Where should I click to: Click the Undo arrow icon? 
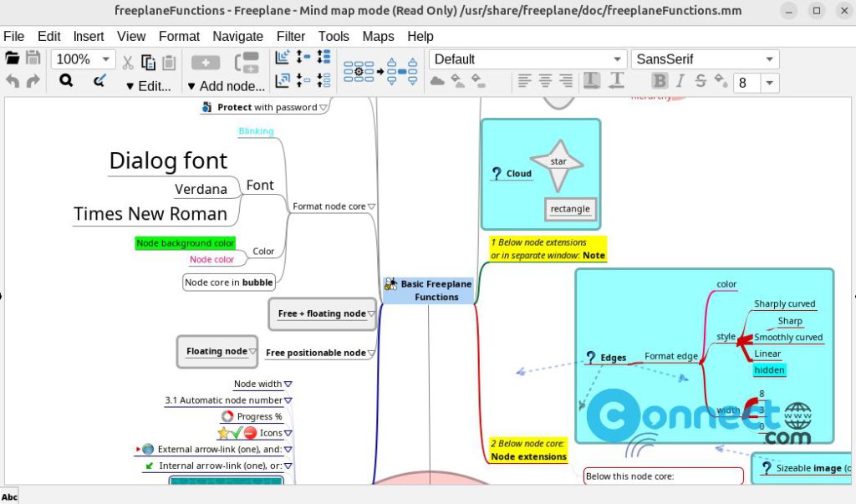click(x=13, y=82)
